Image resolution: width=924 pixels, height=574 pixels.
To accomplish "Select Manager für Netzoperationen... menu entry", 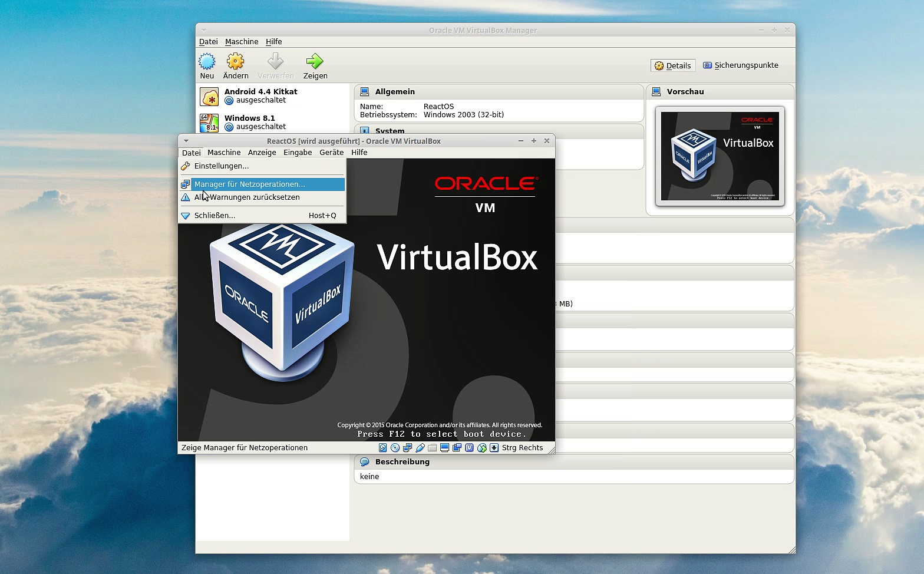I will pos(250,184).
